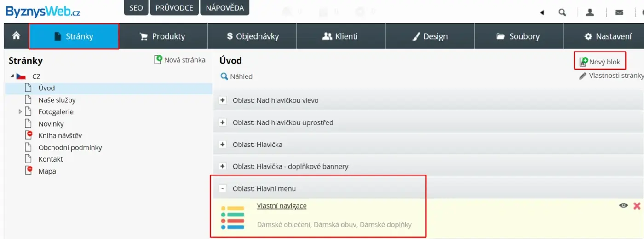Click the Vlastní navigace block thumbnail icon
The image size is (644, 239).
coord(232,218)
